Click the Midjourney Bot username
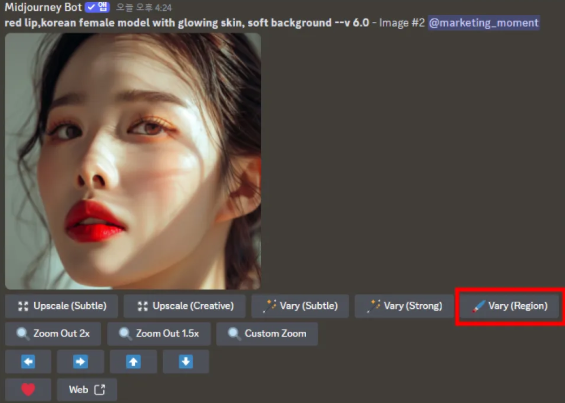The image size is (565, 403). [x=43, y=7]
